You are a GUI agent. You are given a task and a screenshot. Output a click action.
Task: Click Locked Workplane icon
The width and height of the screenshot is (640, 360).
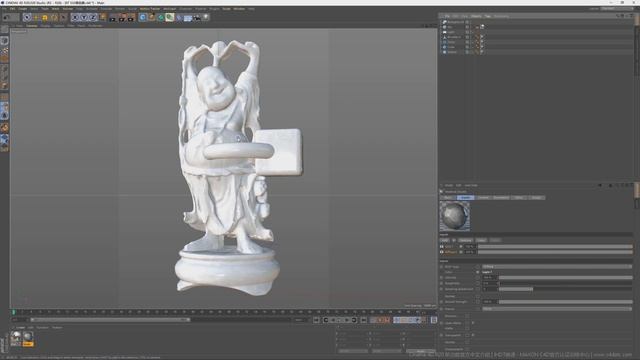(4, 140)
